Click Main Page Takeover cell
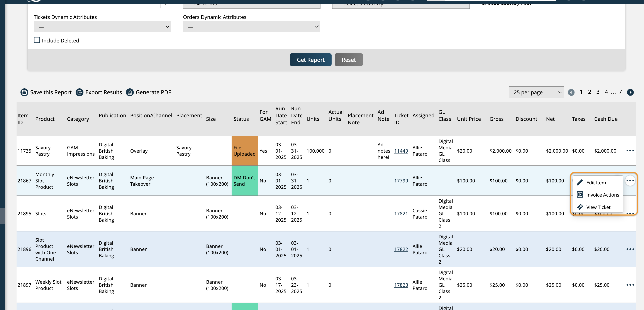This screenshot has width=644, height=310. (x=142, y=181)
